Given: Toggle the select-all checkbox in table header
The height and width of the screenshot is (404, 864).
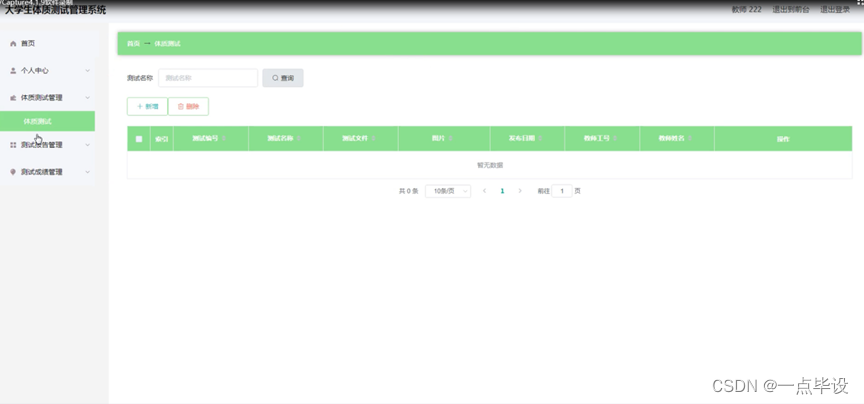Looking at the screenshot, I should [139, 139].
